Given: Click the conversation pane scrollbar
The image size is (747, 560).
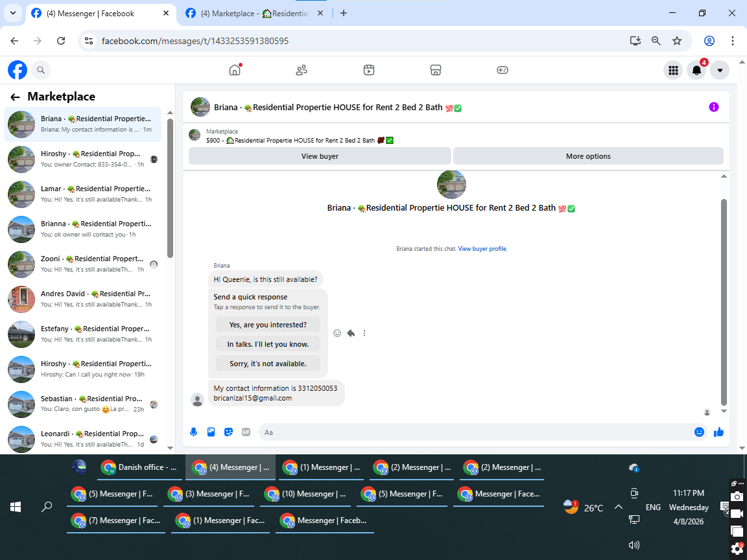Looking at the screenshot, I should [724, 302].
